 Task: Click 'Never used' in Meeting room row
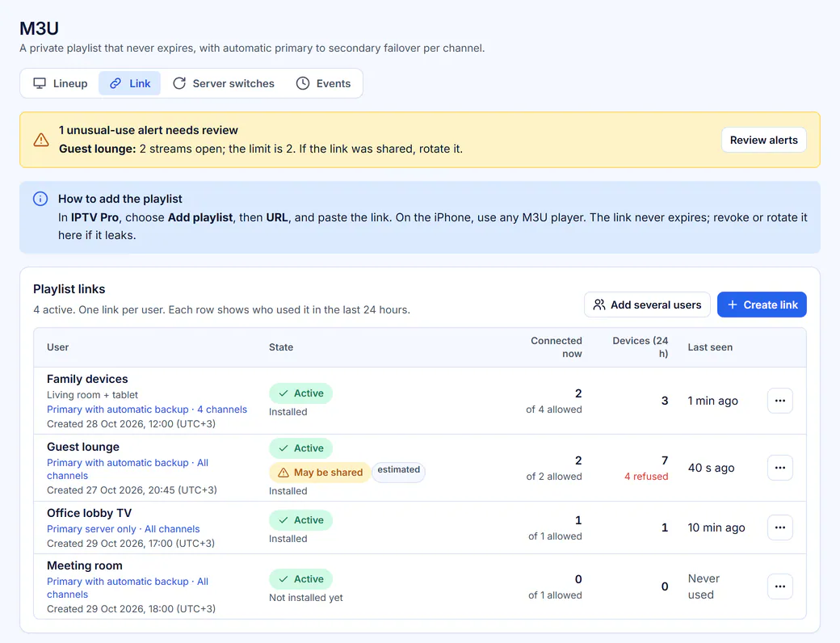[x=703, y=586]
